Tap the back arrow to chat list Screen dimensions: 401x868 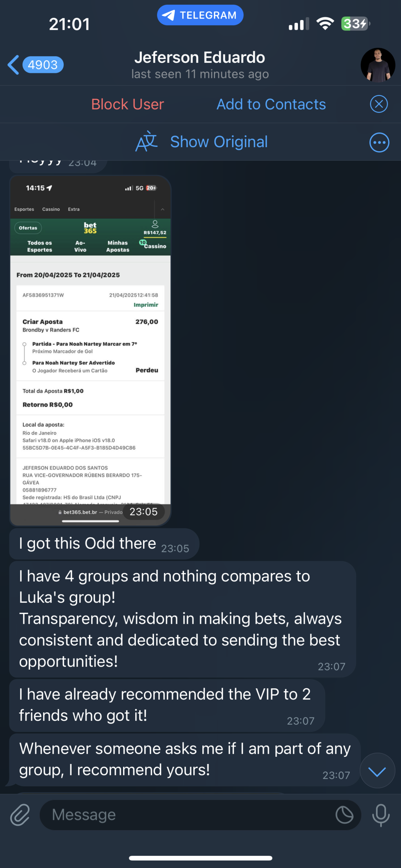point(14,65)
